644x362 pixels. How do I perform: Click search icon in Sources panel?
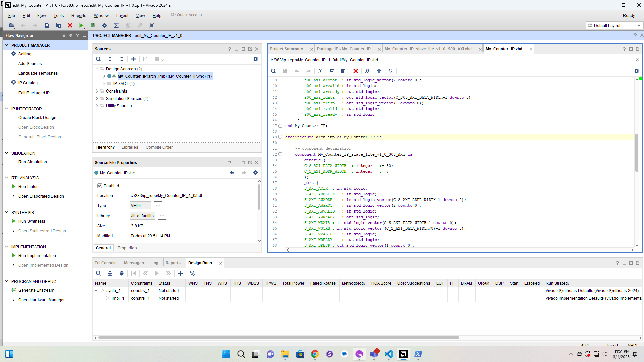pos(98,59)
